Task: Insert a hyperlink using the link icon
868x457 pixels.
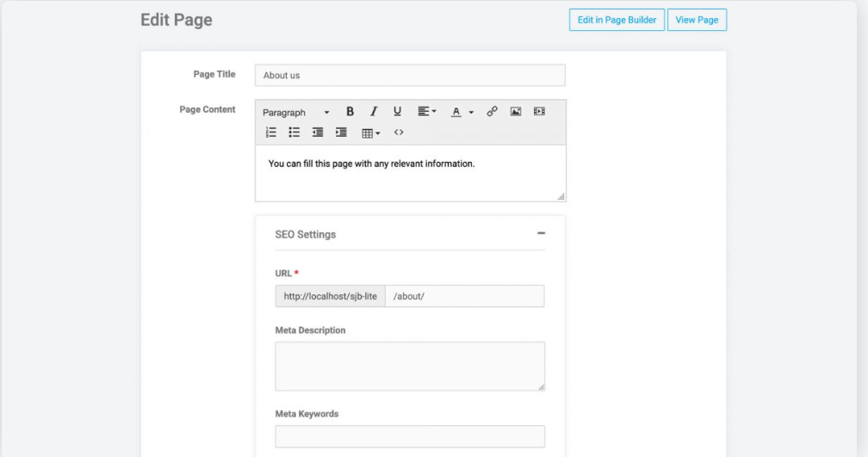Action: pyautogui.click(x=493, y=112)
